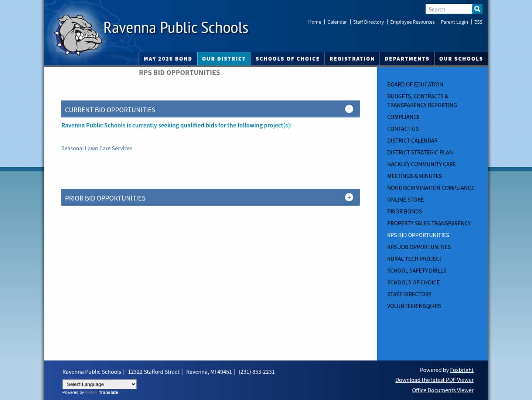Open the Select Language dropdown
Viewport: 532px width, 400px height.
click(x=99, y=384)
